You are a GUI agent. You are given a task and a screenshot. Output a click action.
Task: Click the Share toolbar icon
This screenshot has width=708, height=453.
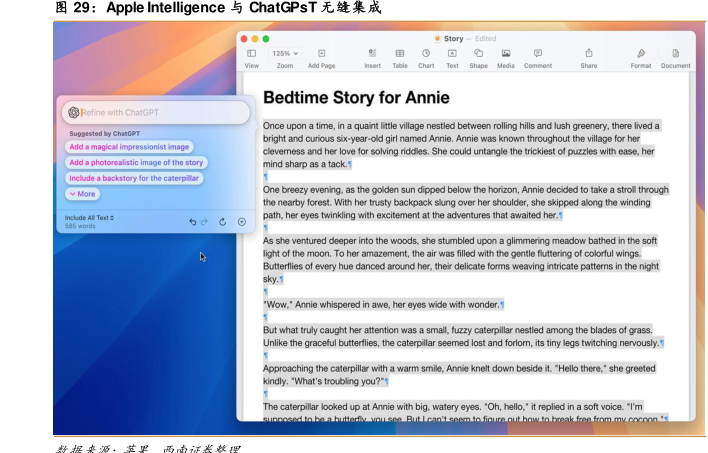[589, 53]
